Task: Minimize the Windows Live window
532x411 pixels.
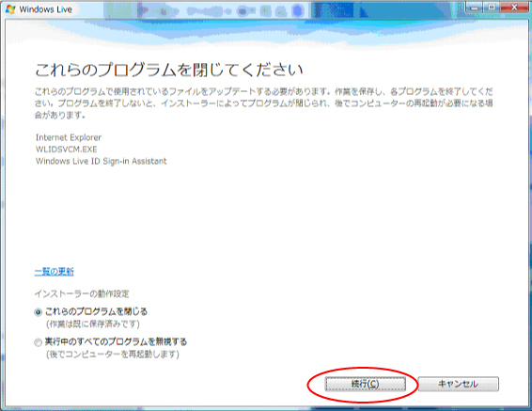Action: pyautogui.click(x=475, y=8)
